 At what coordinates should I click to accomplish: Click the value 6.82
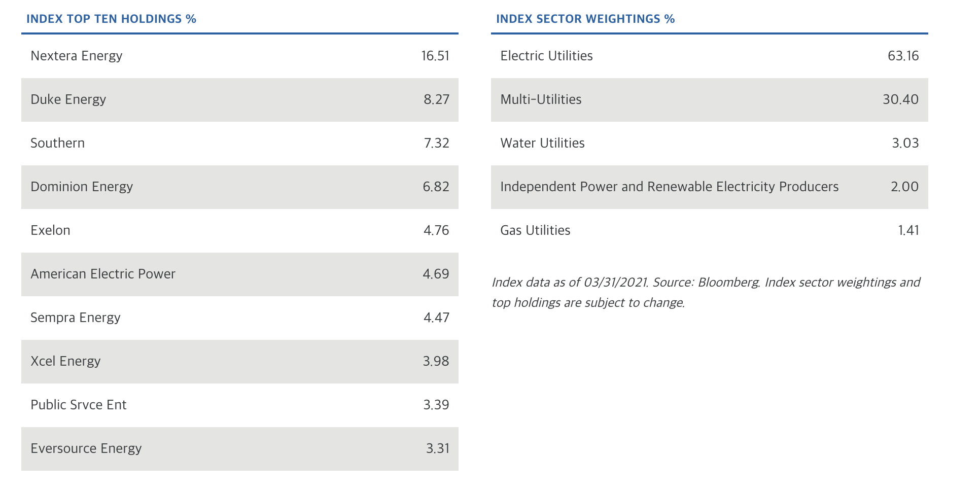(436, 187)
